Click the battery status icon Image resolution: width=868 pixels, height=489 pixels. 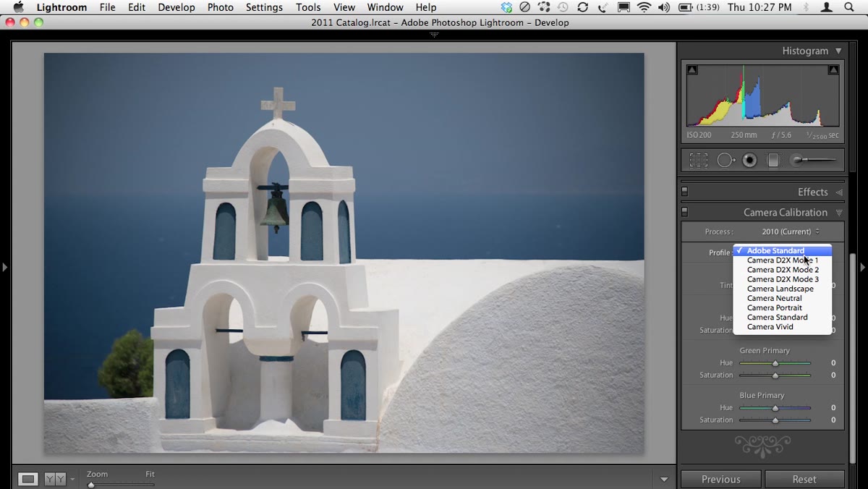pos(686,7)
